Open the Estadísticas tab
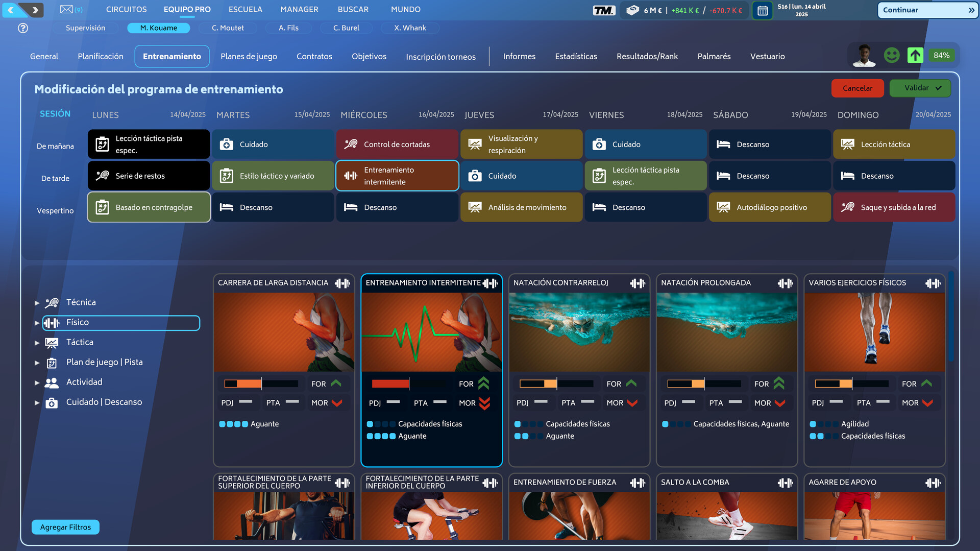Screen dimensions: 980x551 tap(576, 56)
